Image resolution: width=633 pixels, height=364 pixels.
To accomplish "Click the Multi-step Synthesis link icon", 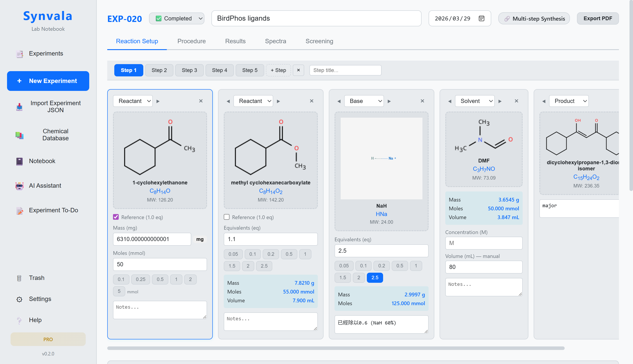I will [507, 19].
